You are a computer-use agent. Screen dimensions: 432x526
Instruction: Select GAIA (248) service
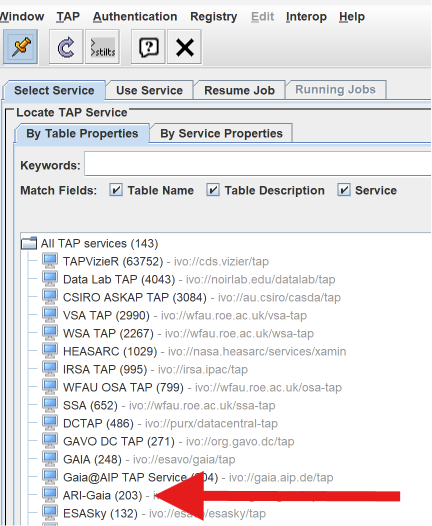point(92,459)
